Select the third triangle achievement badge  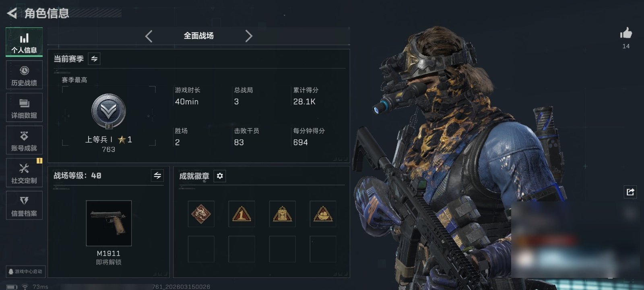click(x=282, y=214)
